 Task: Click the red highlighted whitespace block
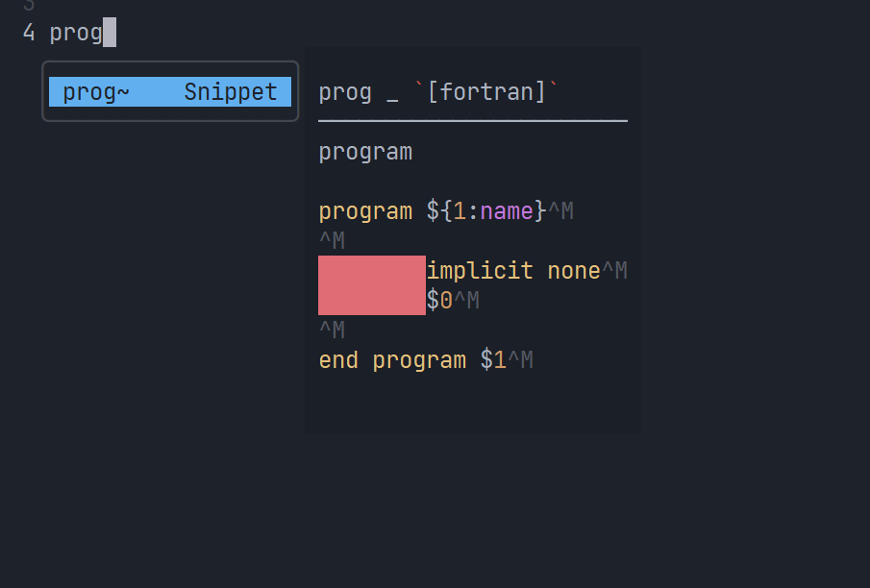[371, 285]
